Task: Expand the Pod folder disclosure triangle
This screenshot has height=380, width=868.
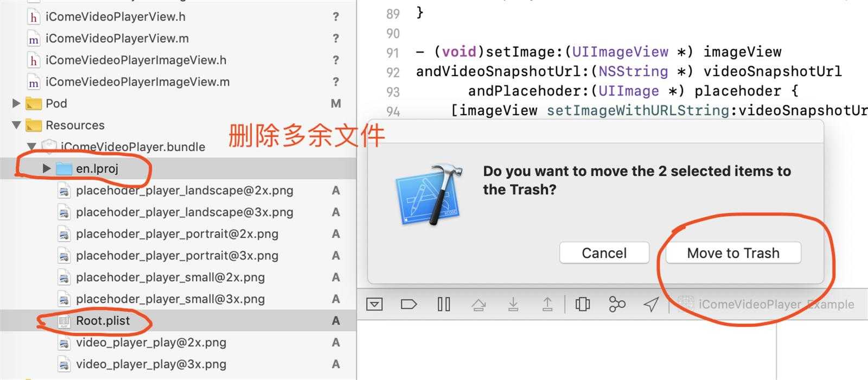Action: (16, 103)
